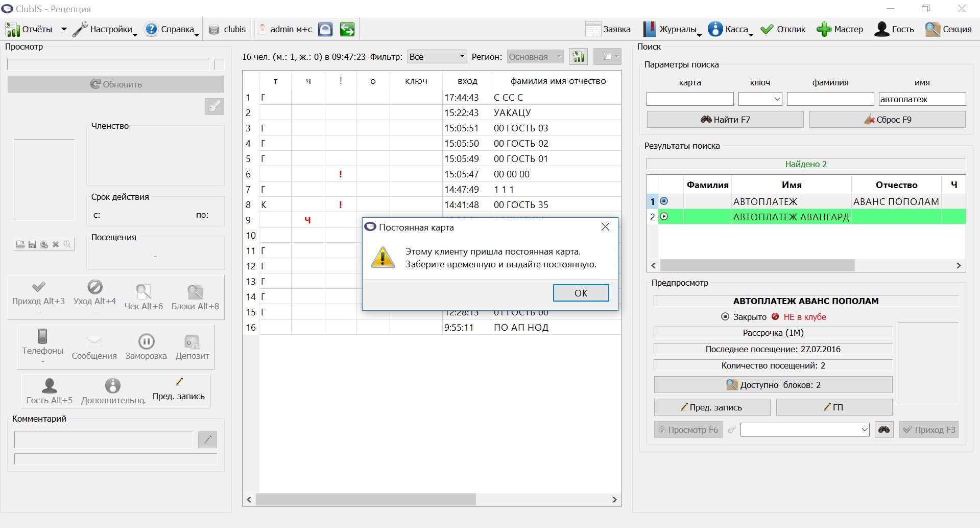The height and width of the screenshot is (528, 980).
Task: Open the Отчёты menu
Action: 36,29
